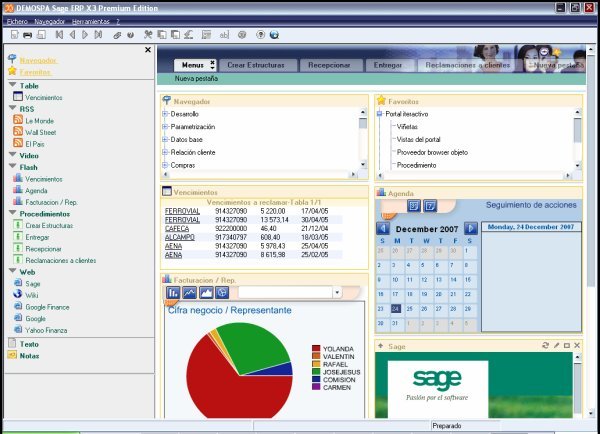Viewport: 600px width, 434px height.
Task: Click the star icon next to Favoritos sidebar
Action: coord(12,71)
